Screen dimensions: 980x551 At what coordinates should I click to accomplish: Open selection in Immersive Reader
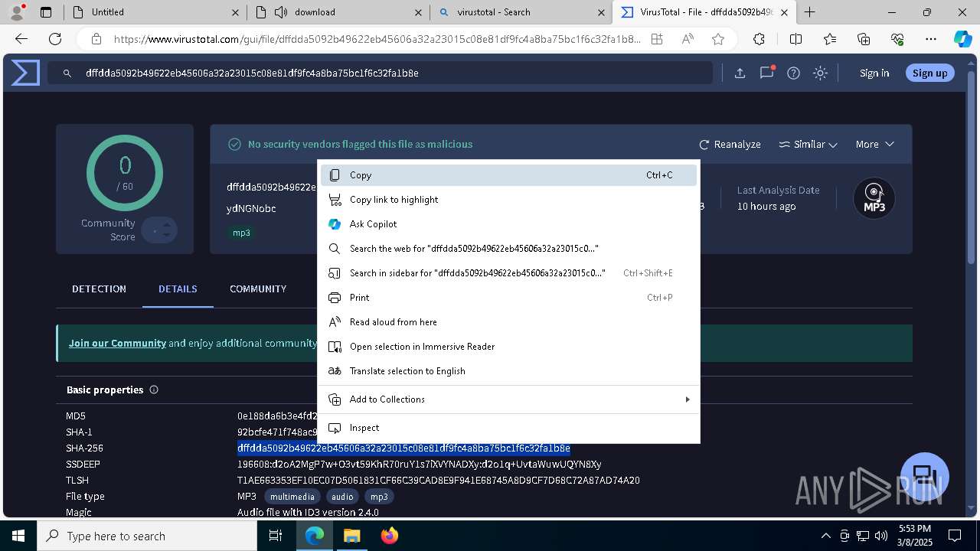pos(508,347)
